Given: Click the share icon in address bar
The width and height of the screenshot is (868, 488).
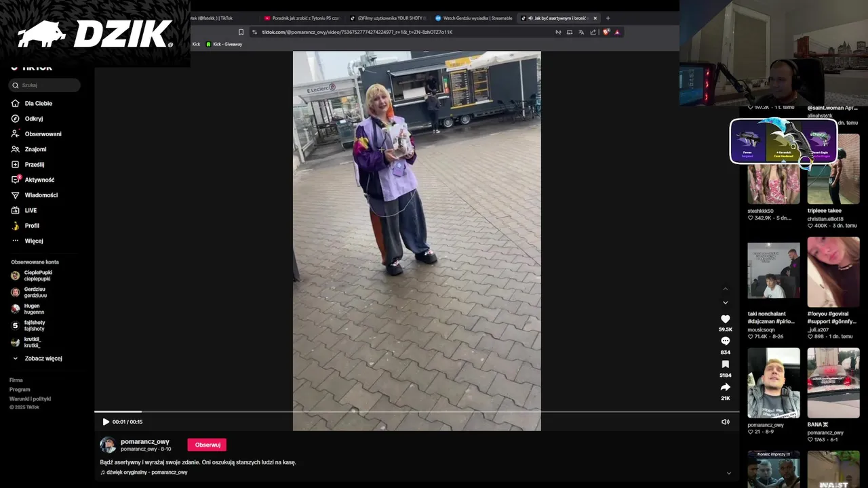Looking at the screenshot, I should (593, 32).
